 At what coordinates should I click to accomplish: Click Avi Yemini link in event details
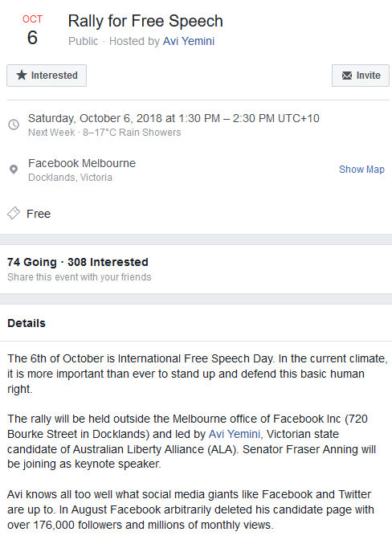click(235, 434)
